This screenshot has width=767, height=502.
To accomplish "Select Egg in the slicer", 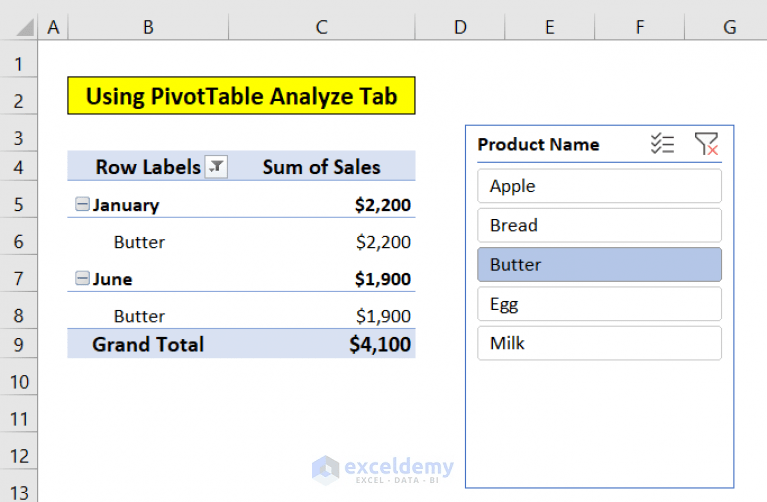I will pos(599,304).
